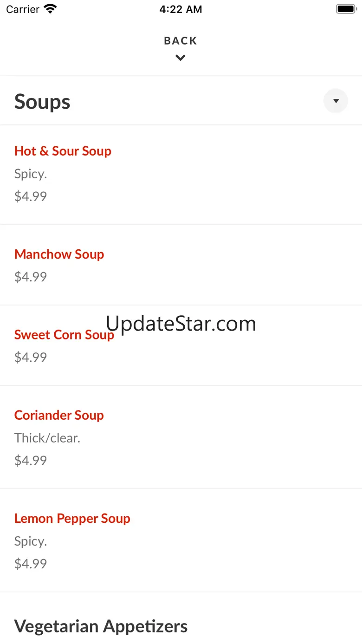Tap the 4:22 AM clock
The width and height of the screenshot is (362, 644).
tap(181, 9)
